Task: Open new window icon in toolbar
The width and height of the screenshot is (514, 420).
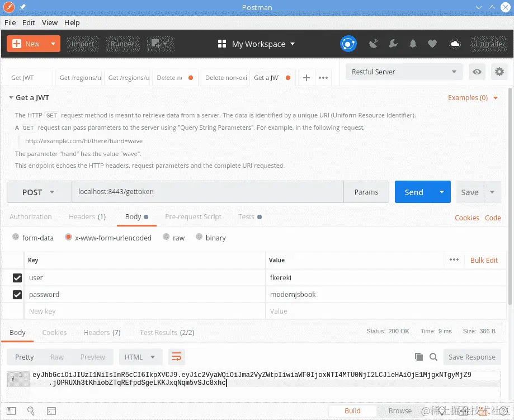Action: 159,44
